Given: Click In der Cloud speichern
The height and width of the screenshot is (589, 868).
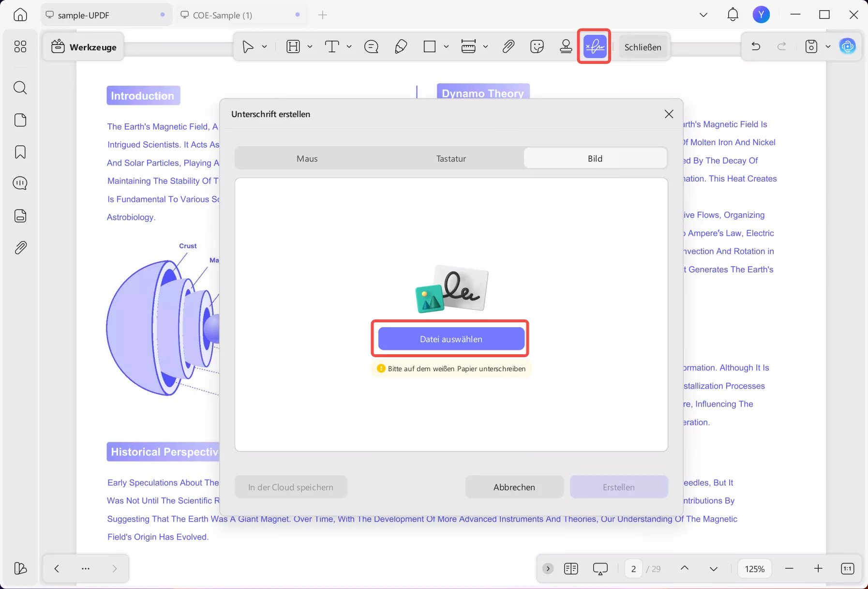Looking at the screenshot, I should 291,487.
